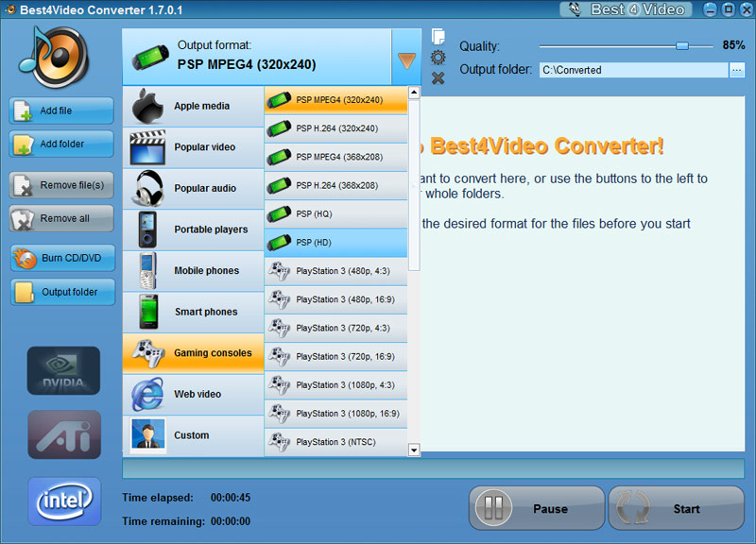Toggle Intel hardware acceleration

click(x=64, y=501)
